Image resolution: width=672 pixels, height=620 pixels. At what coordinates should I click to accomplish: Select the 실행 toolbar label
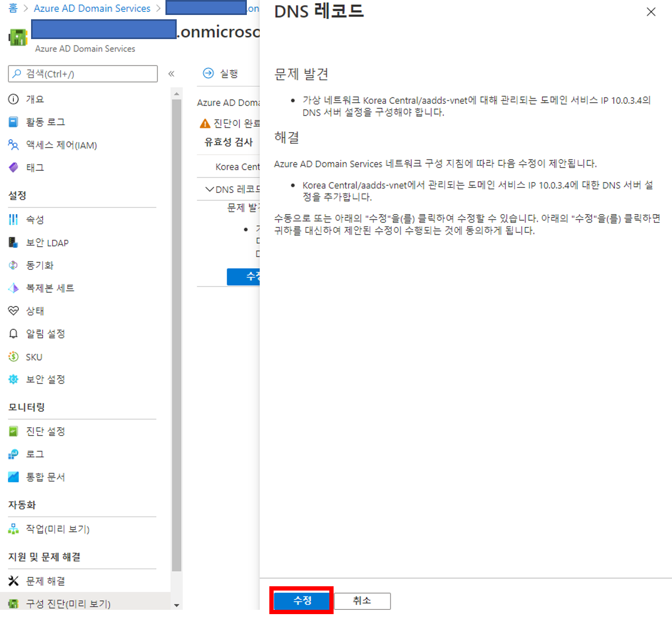229,73
